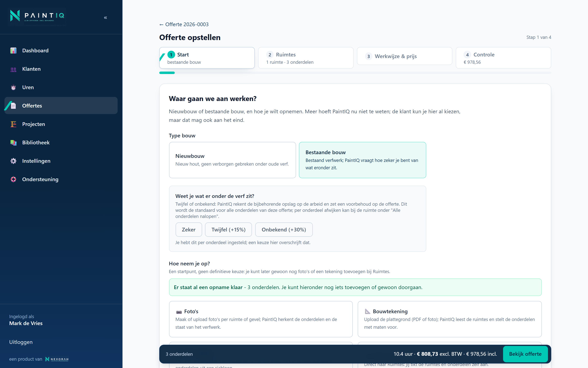Select step 1 Start tab
Image resolution: width=588 pixels, height=368 pixels.
click(x=207, y=58)
